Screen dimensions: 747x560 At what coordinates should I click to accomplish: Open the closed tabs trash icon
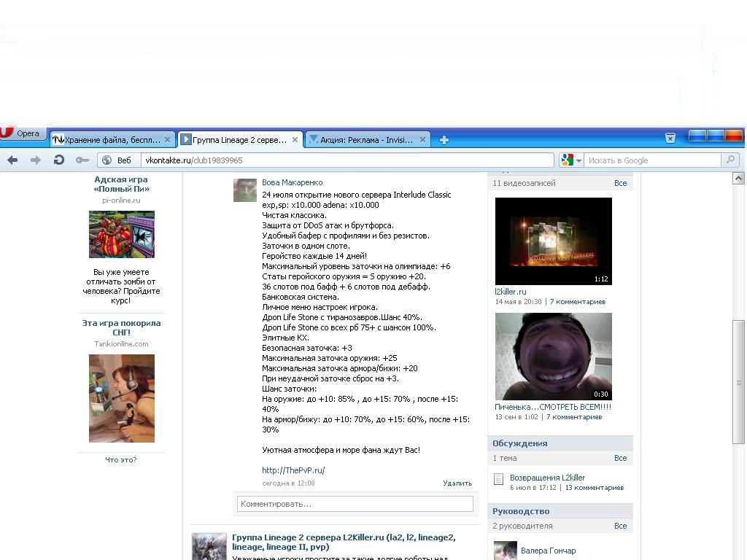point(670,138)
